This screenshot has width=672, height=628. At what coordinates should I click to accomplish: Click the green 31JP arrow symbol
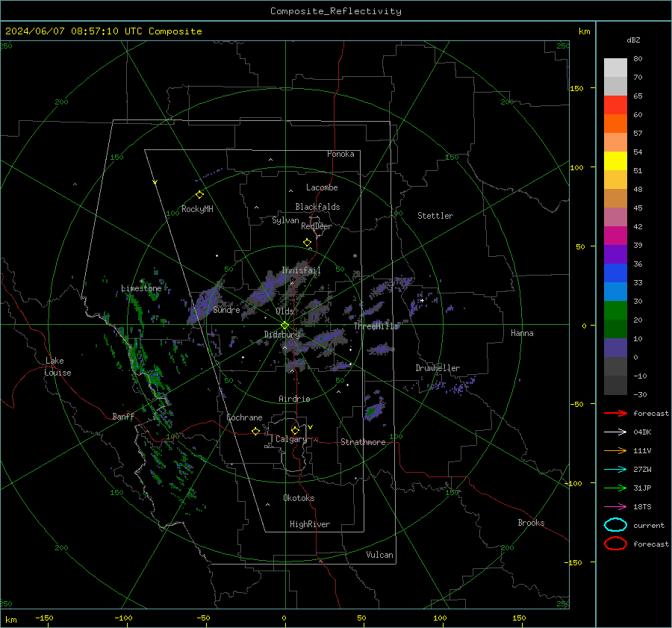click(x=615, y=488)
